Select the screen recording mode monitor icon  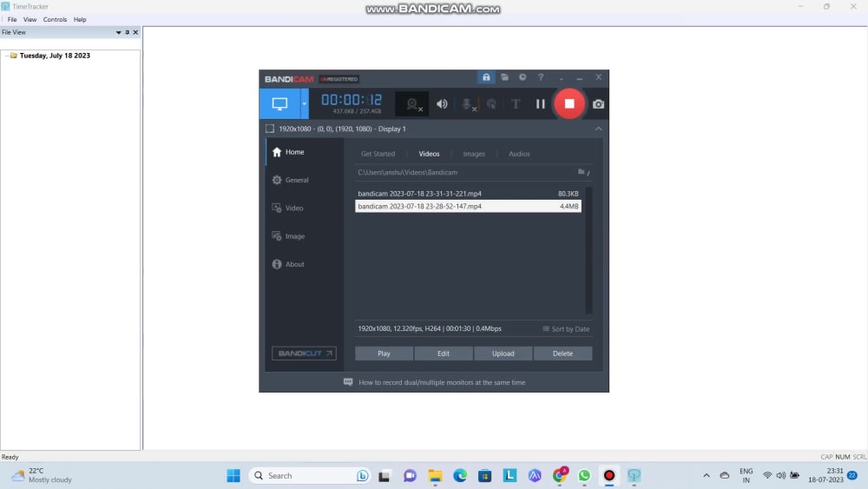click(279, 103)
